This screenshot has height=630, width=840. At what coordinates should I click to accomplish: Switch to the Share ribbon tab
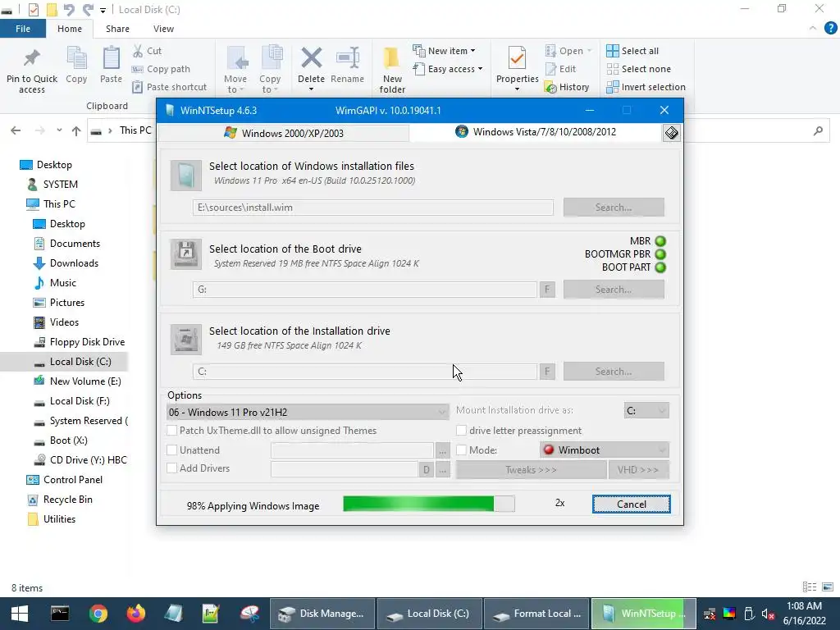pyautogui.click(x=117, y=29)
